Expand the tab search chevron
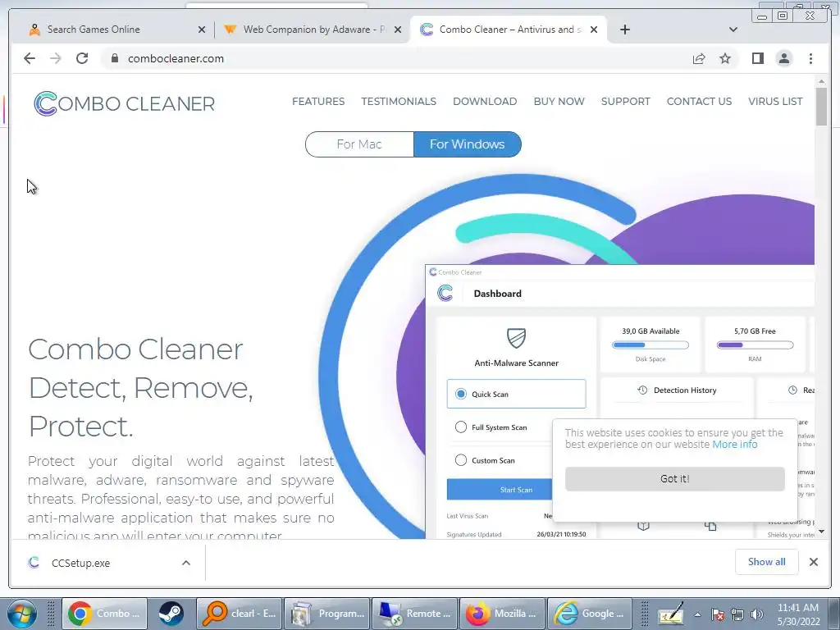 click(x=733, y=30)
